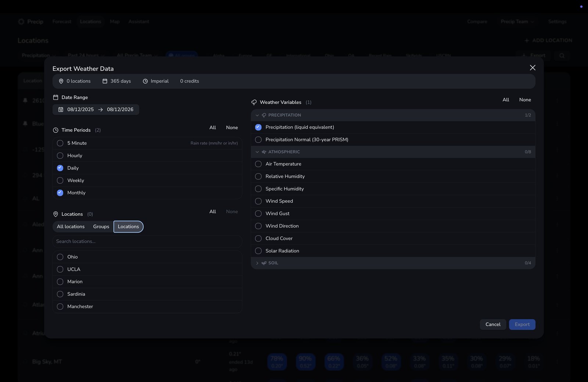This screenshot has width=588, height=382.
Task: Enable the Hourly time period
Action: point(60,156)
